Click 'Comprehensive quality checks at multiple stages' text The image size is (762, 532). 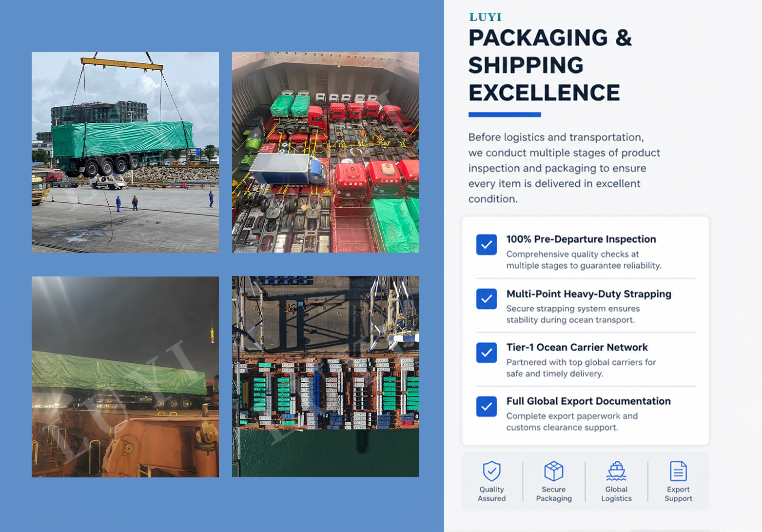click(584, 260)
